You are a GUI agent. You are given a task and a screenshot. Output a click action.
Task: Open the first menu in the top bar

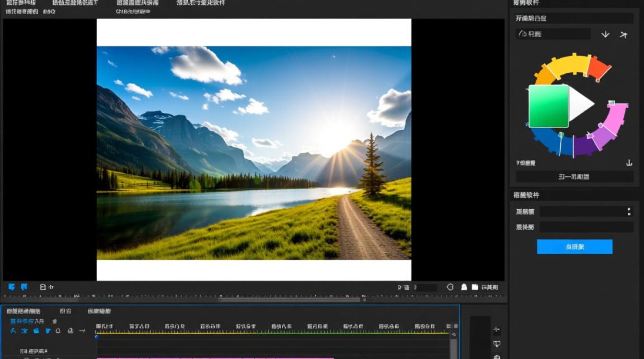[21, 3]
